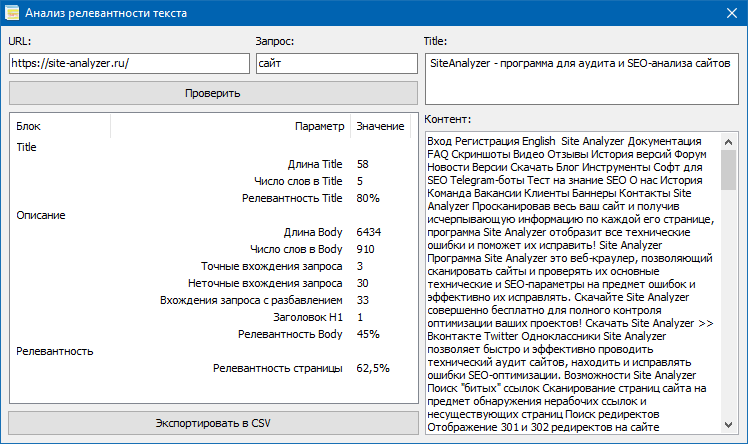Click the Значение column header
The image size is (748, 444).
pyautogui.click(x=380, y=126)
